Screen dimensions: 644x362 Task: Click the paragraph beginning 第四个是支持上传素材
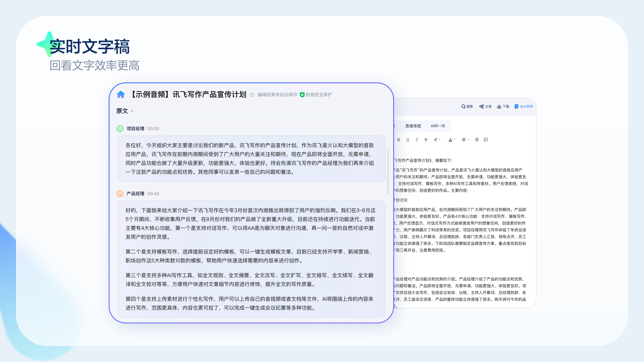[x=250, y=303]
